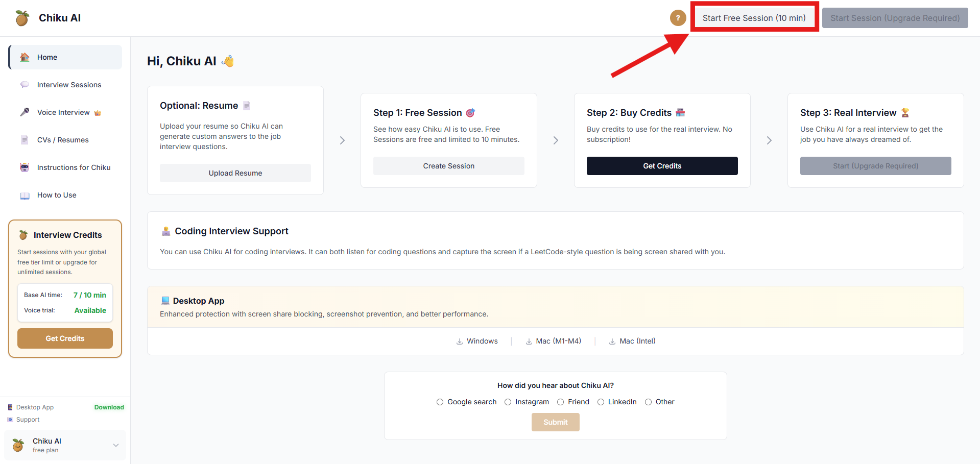Select the LinkedIn radio option
This screenshot has width=980, height=464.
[601, 402]
